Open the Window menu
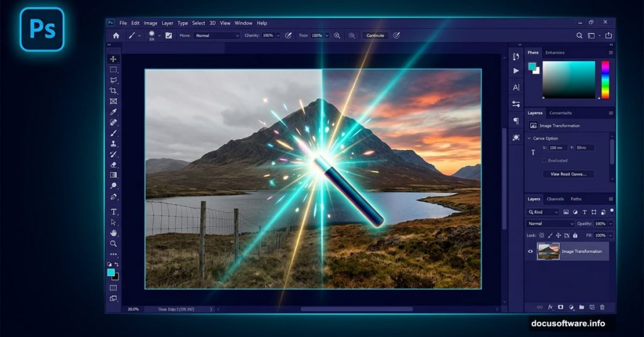 243,23
